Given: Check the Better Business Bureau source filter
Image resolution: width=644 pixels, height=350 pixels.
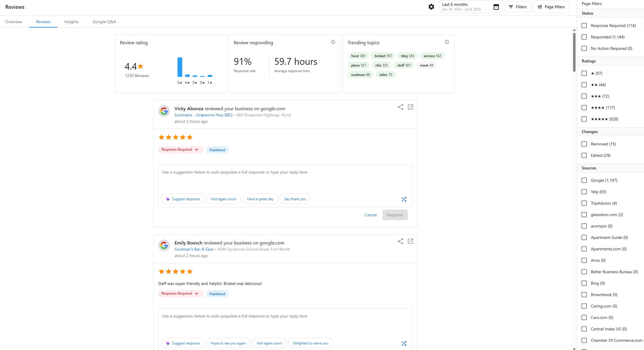Looking at the screenshot, I should pyautogui.click(x=584, y=272).
